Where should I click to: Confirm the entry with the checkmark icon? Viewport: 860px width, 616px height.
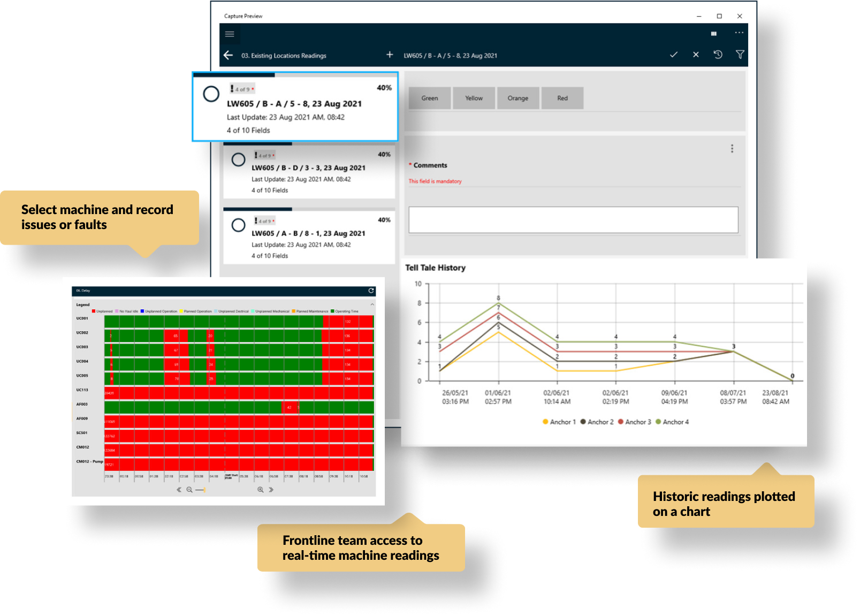point(674,55)
